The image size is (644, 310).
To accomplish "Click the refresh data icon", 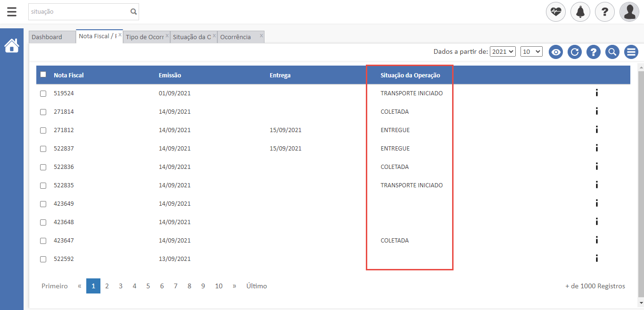I will pos(575,52).
